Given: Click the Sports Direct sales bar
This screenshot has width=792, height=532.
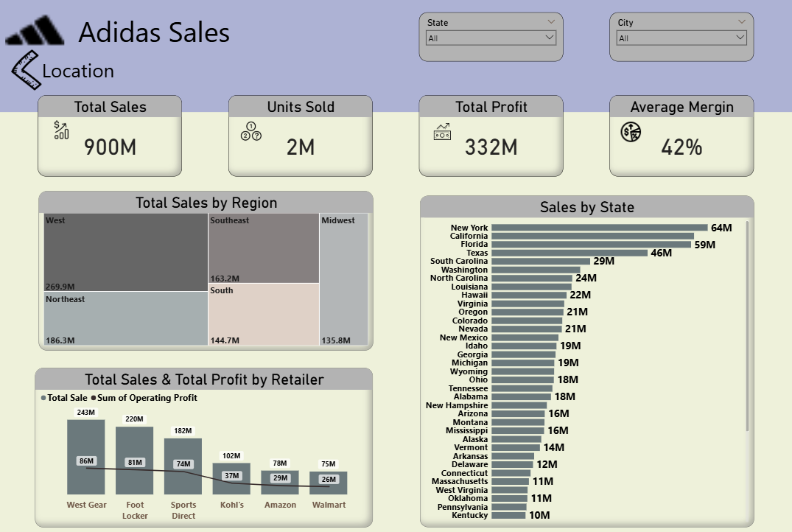Looking at the screenshot, I should tap(183, 466).
